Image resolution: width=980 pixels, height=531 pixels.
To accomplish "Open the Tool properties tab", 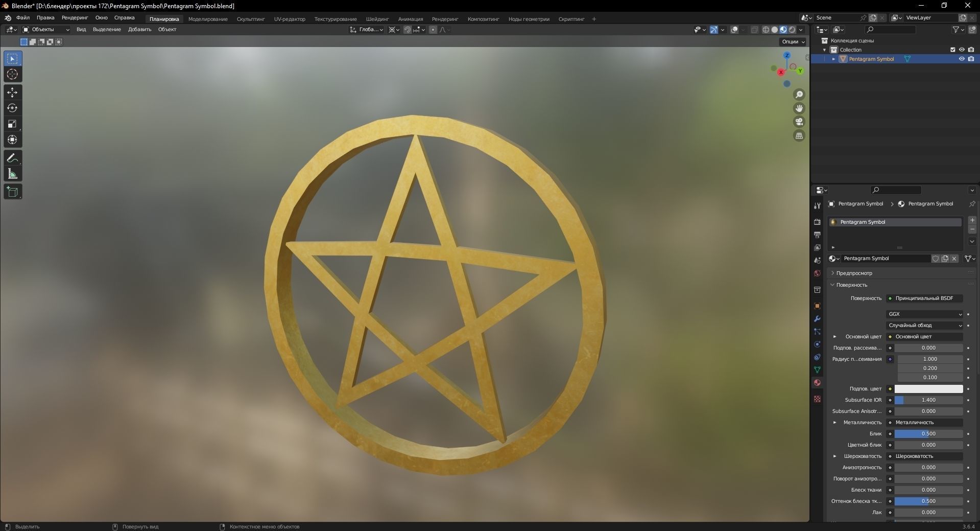I will (817, 205).
